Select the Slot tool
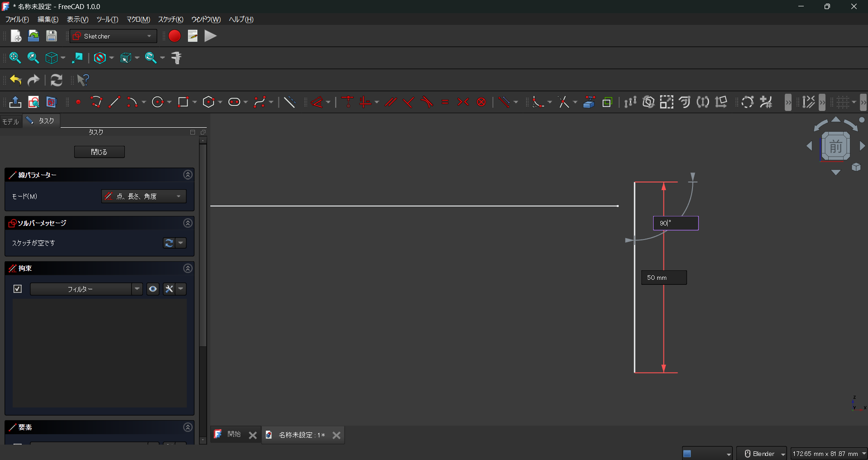868x460 pixels. click(234, 102)
